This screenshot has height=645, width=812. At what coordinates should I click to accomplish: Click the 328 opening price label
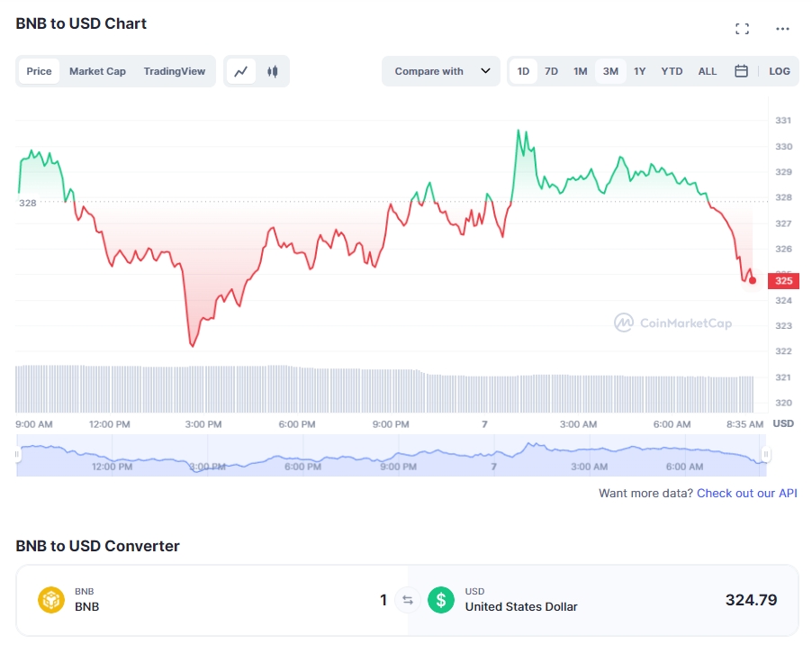28,203
